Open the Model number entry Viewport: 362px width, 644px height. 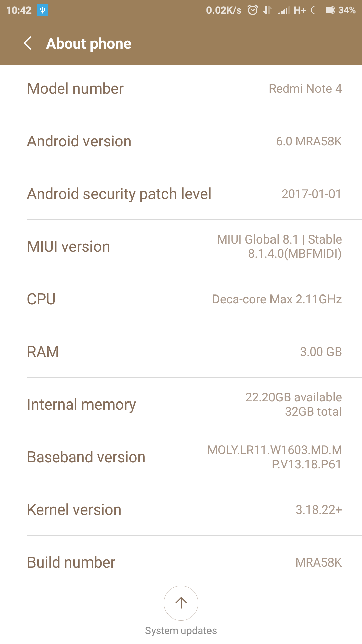181,89
